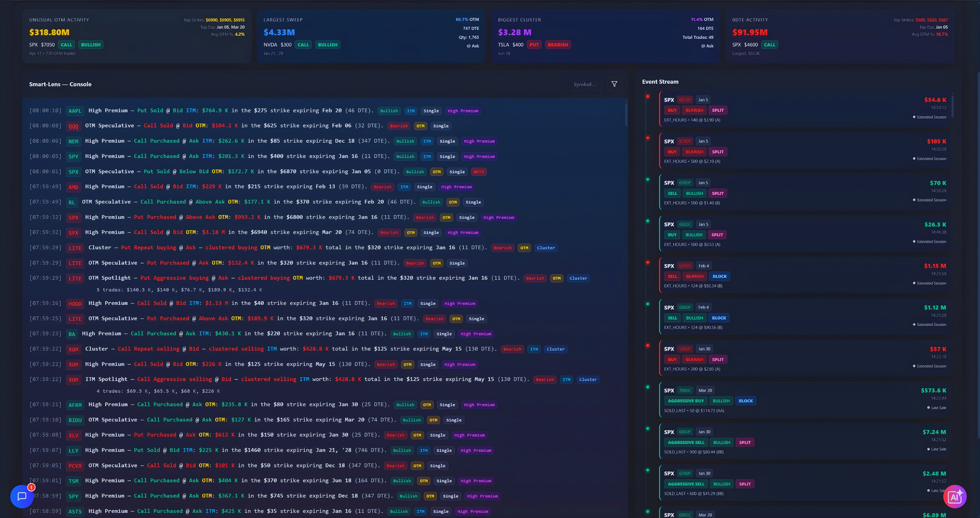Click the HOOD ticker badge
This screenshot has height=518, width=980.
tap(75, 303)
